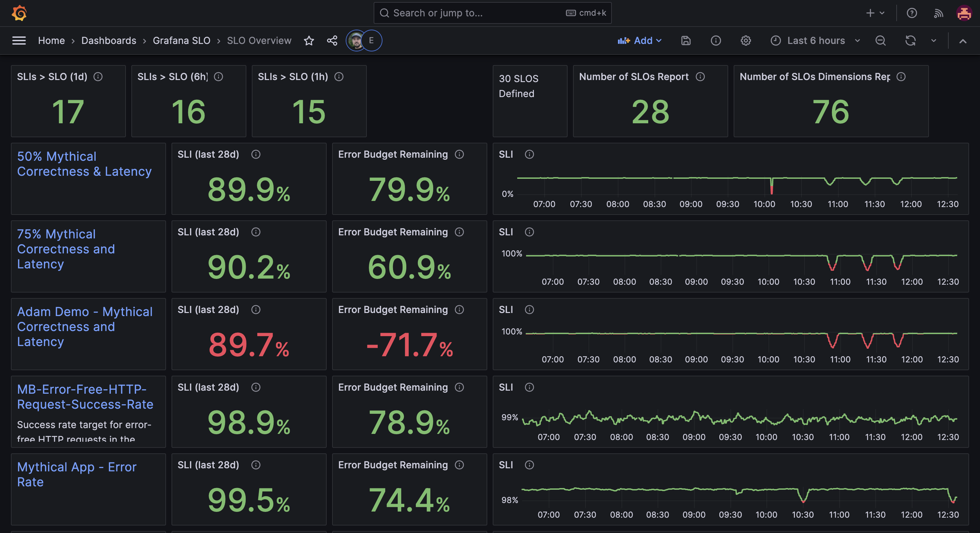Screen dimensions: 980x533
Task: Zoom out the time range with the magnifier
Action: (880, 41)
